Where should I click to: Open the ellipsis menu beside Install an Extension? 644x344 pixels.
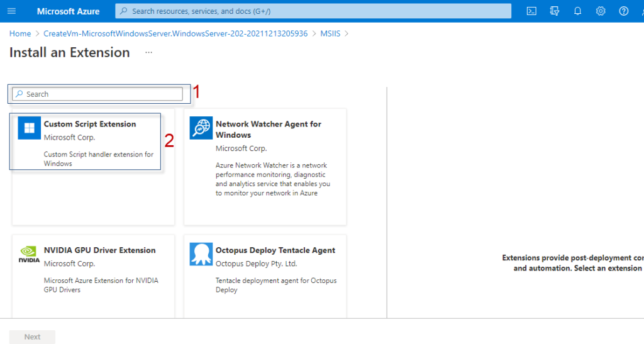pos(148,53)
